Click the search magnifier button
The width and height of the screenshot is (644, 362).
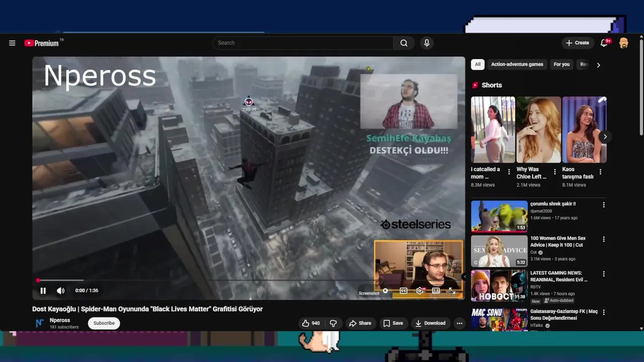pos(404,43)
